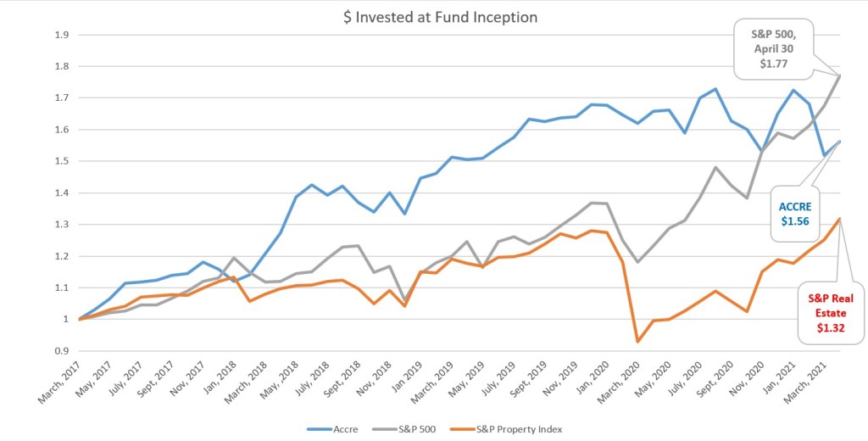Click the 0.9 label on the vertical axis
868x441 pixels.
click(x=61, y=350)
